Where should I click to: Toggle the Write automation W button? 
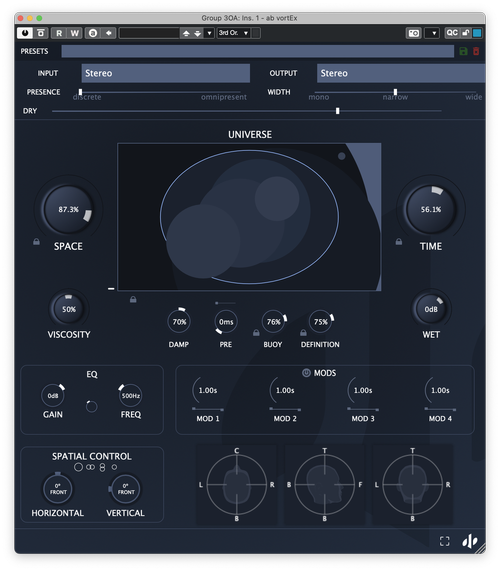coord(75,33)
